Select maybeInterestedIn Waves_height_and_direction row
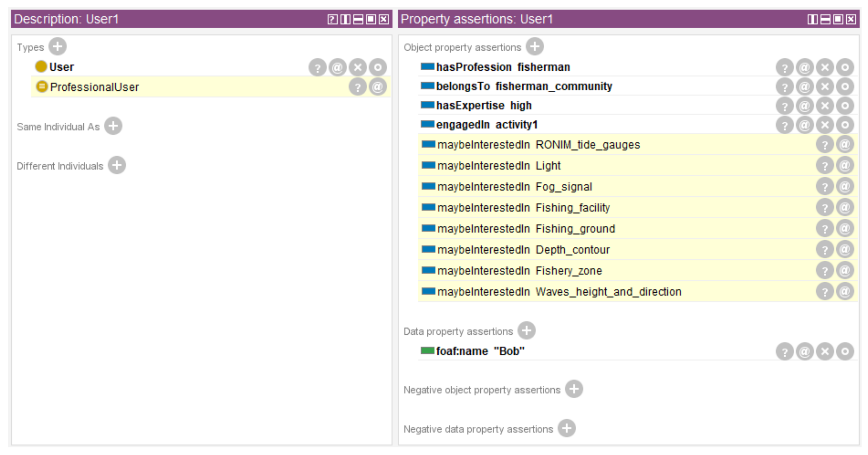 point(637,291)
